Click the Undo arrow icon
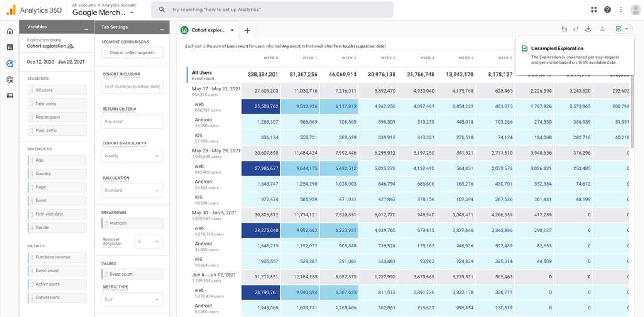Screen dimensions: 644x317 564,29
